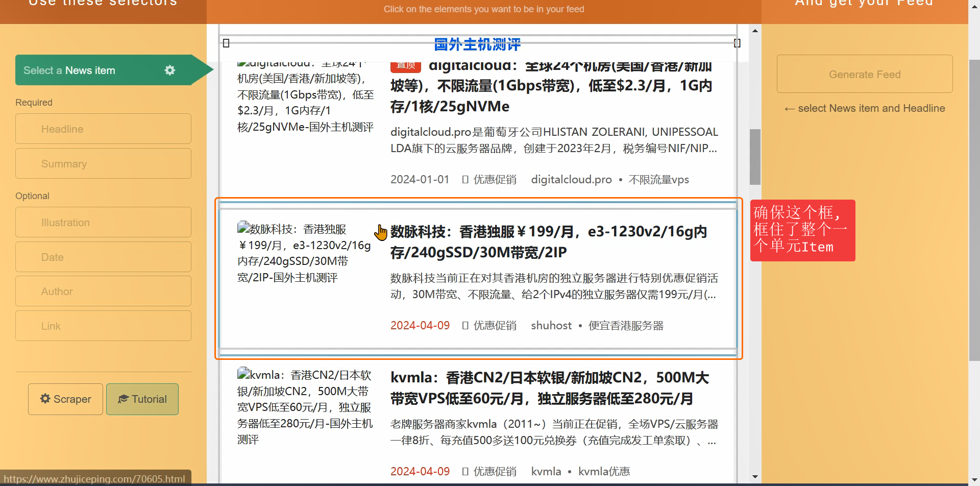Click gear icon in Select News item

(170, 70)
